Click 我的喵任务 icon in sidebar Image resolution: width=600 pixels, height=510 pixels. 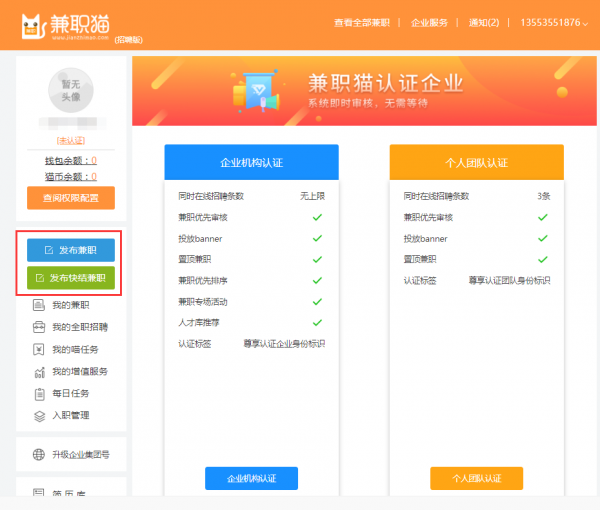tap(39, 349)
